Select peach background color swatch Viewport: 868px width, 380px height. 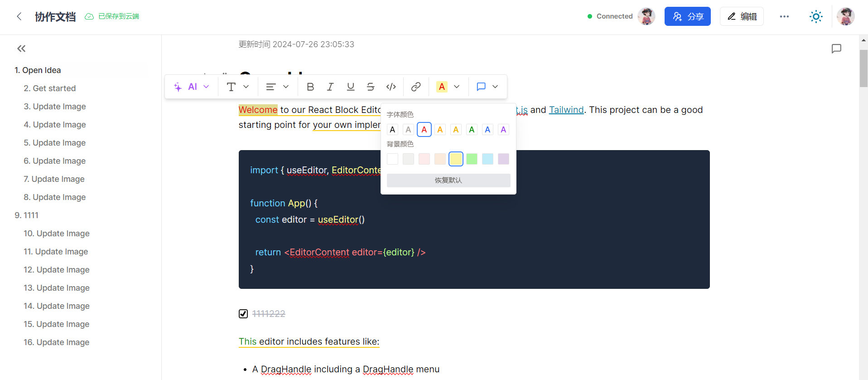440,159
